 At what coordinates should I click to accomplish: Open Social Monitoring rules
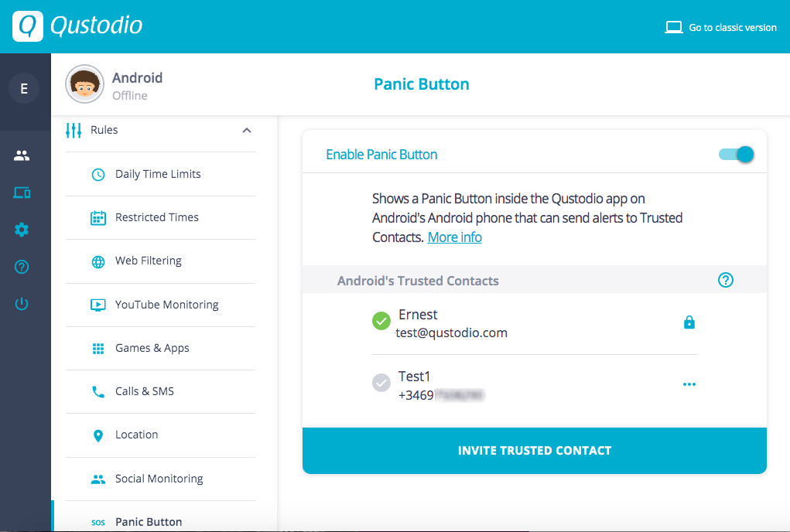click(160, 479)
